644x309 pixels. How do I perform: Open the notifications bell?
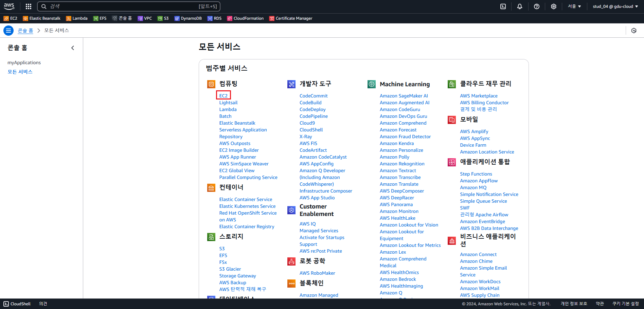[x=520, y=6]
